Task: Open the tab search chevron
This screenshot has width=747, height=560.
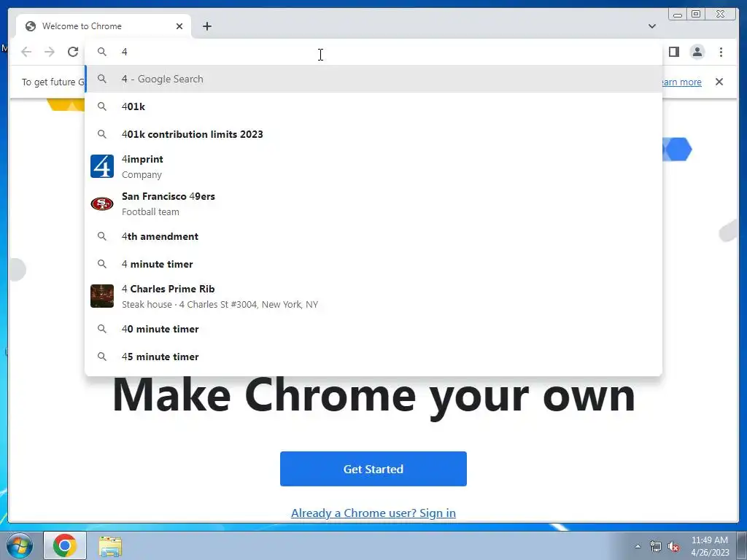Action: (652, 26)
